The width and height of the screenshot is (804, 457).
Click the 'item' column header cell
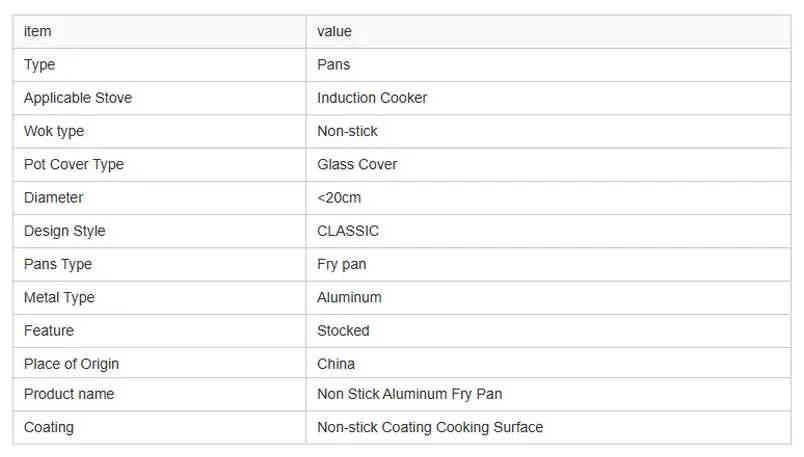[38, 32]
